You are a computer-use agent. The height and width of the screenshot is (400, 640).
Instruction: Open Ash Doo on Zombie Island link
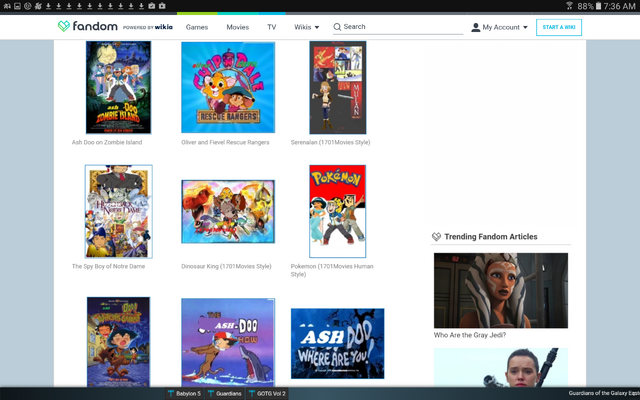[107, 142]
